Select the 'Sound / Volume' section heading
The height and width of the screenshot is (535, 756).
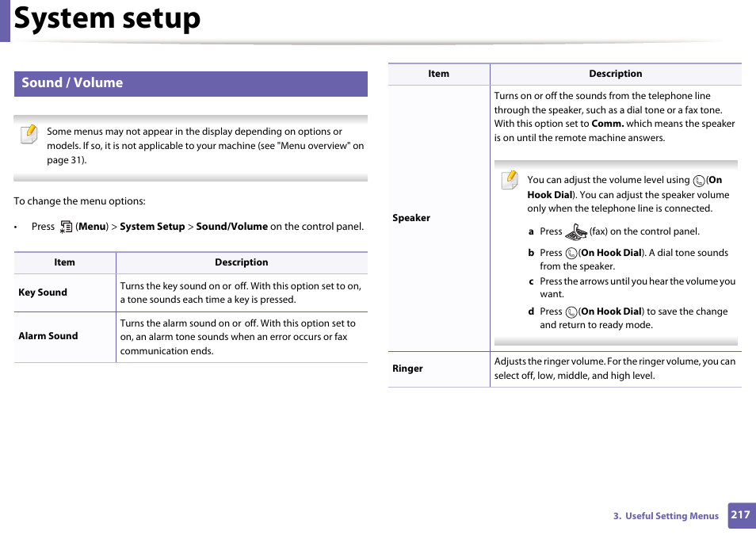point(191,83)
